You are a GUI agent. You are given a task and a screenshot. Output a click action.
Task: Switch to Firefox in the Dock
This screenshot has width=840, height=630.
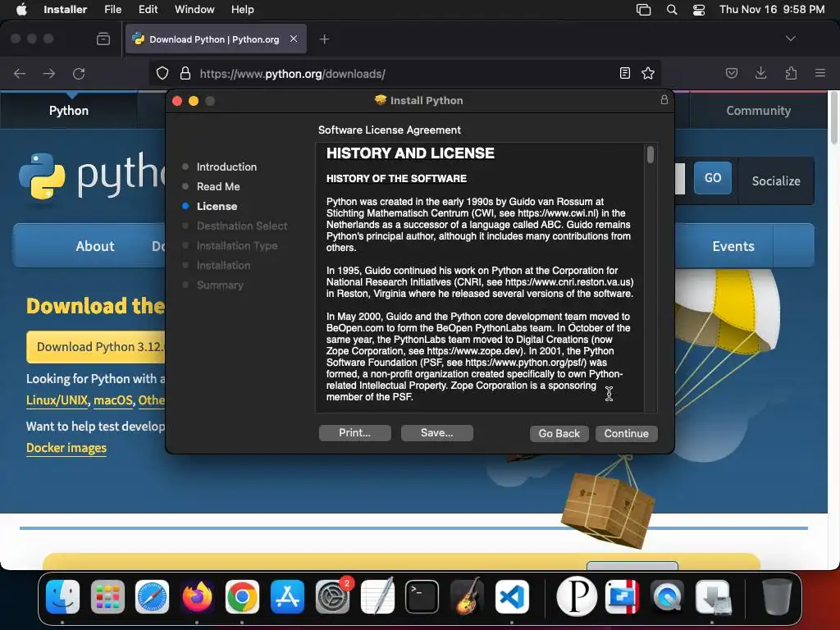(x=197, y=597)
